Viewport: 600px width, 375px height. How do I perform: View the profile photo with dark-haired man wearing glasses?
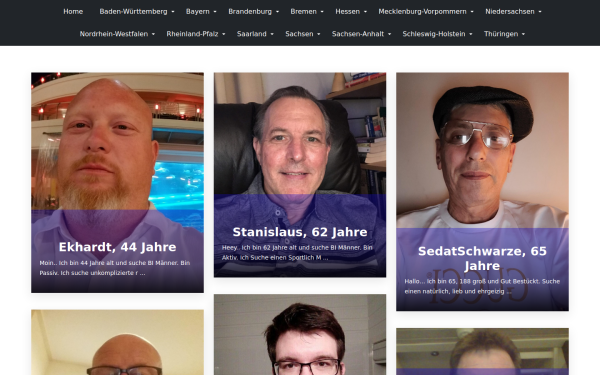[x=300, y=334]
